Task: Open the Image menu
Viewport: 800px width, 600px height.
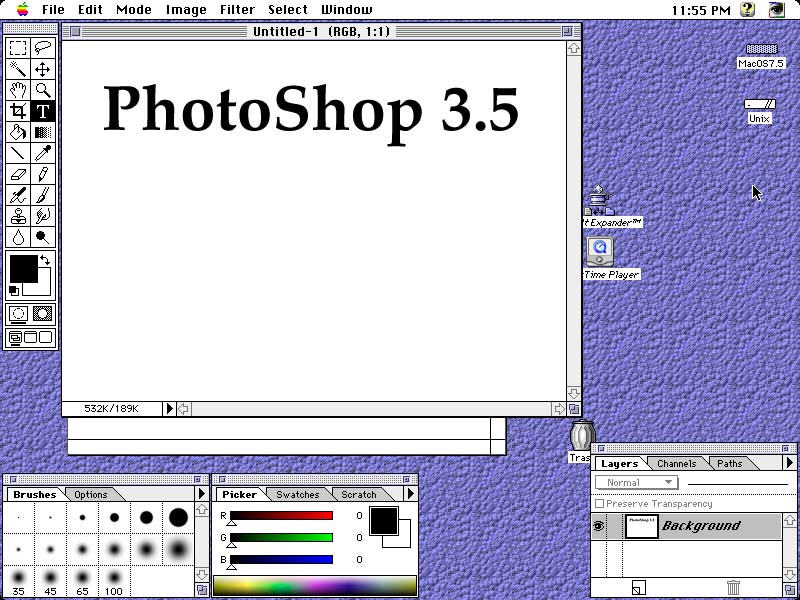Action: 186,10
